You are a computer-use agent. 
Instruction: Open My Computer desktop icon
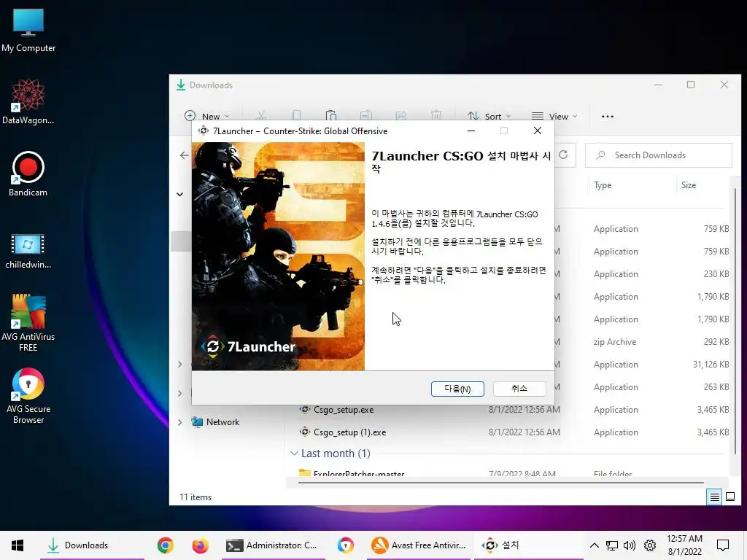(x=28, y=30)
